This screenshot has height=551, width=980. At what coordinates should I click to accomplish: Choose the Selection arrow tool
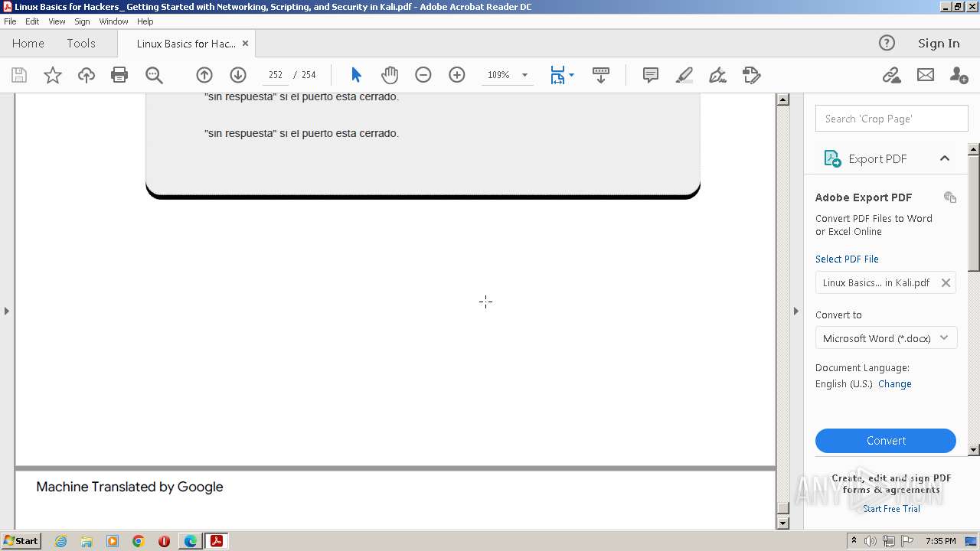(x=356, y=75)
